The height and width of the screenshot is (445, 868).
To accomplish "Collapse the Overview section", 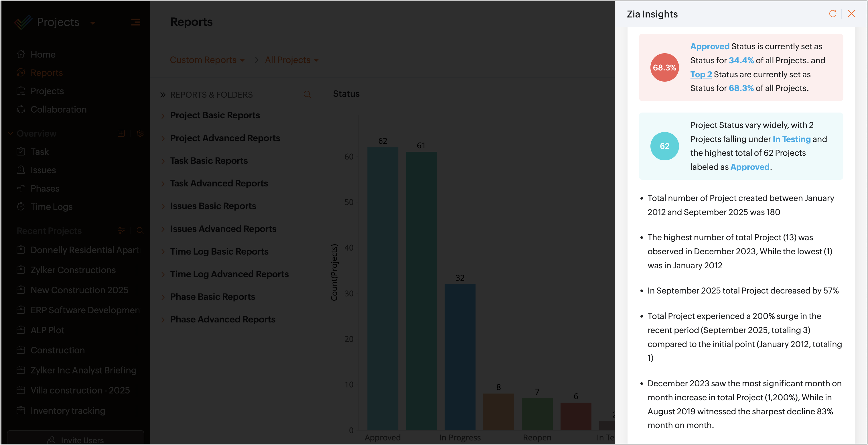I will pos(10,133).
